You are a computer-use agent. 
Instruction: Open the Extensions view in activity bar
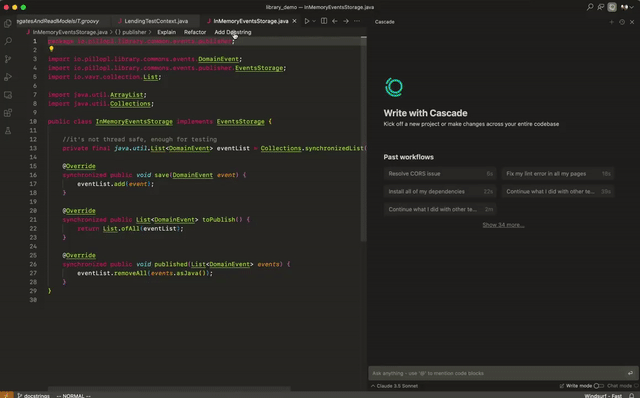pos(8,113)
